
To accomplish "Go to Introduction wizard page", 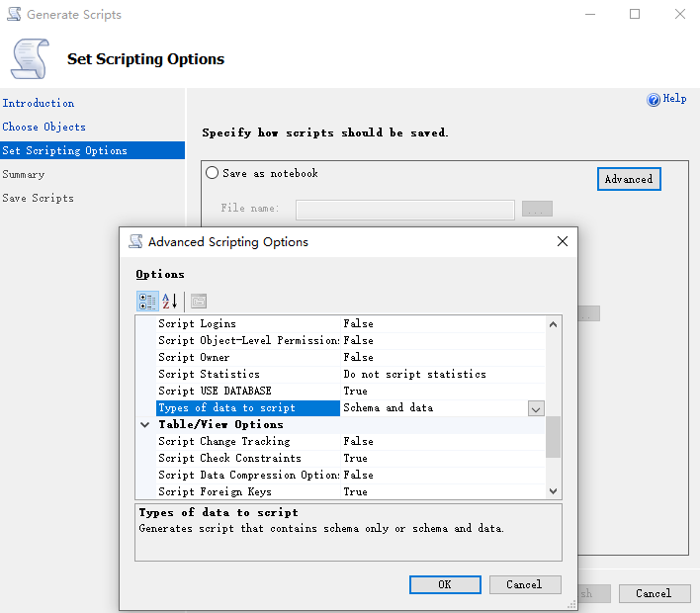I will point(39,103).
